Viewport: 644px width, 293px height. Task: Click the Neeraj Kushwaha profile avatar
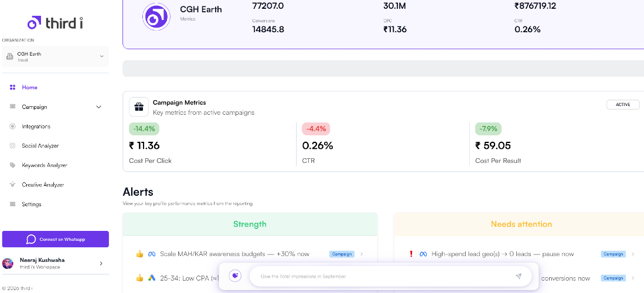[x=8, y=264]
